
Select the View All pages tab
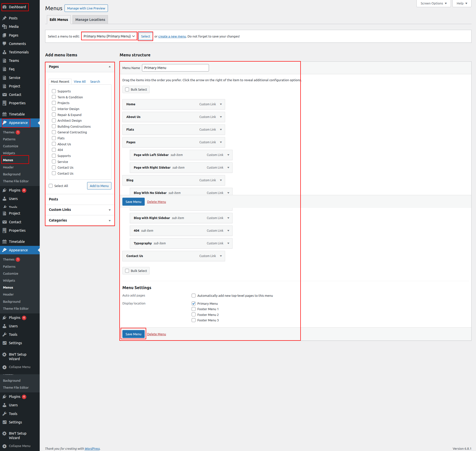pyautogui.click(x=80, y=82)
